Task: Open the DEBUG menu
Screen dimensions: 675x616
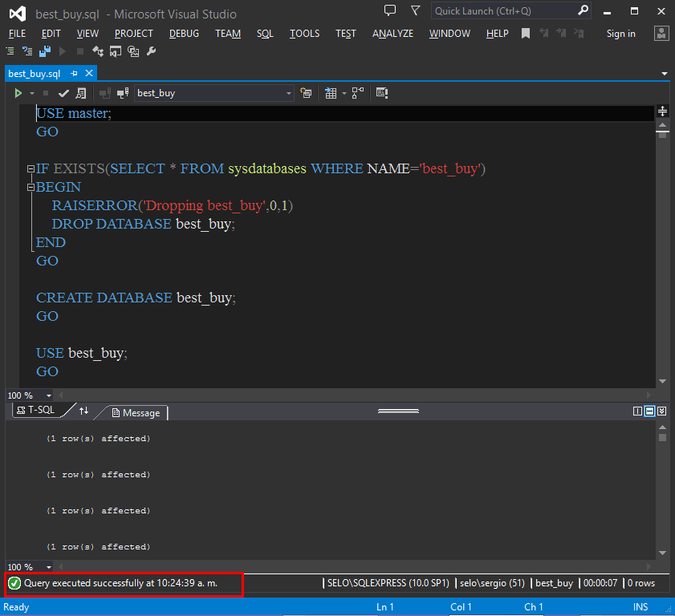Action: tap(185, 34)
